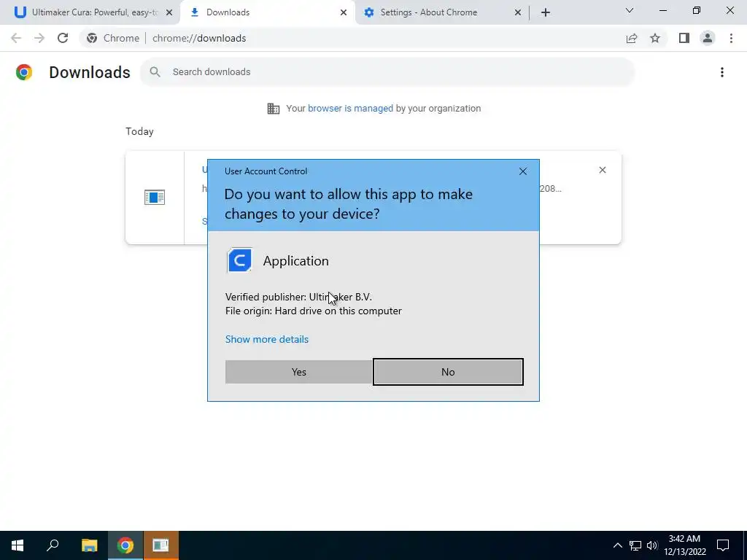Open Windows taskbar search
The height and width of the screenshot is (560, 747).
[53, 545]
